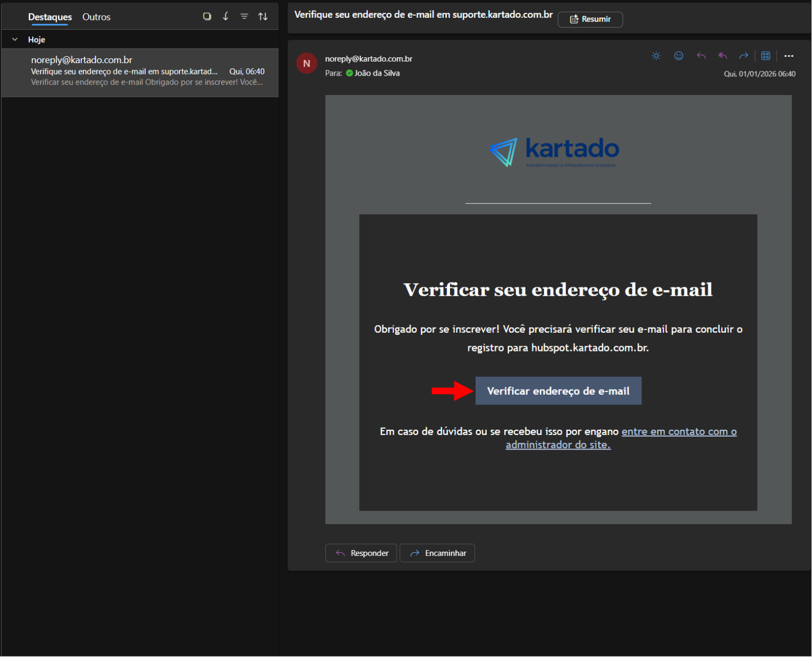
Task: Toggle light background sun icon
Action: pyautogui.click(x=656, y=56)
